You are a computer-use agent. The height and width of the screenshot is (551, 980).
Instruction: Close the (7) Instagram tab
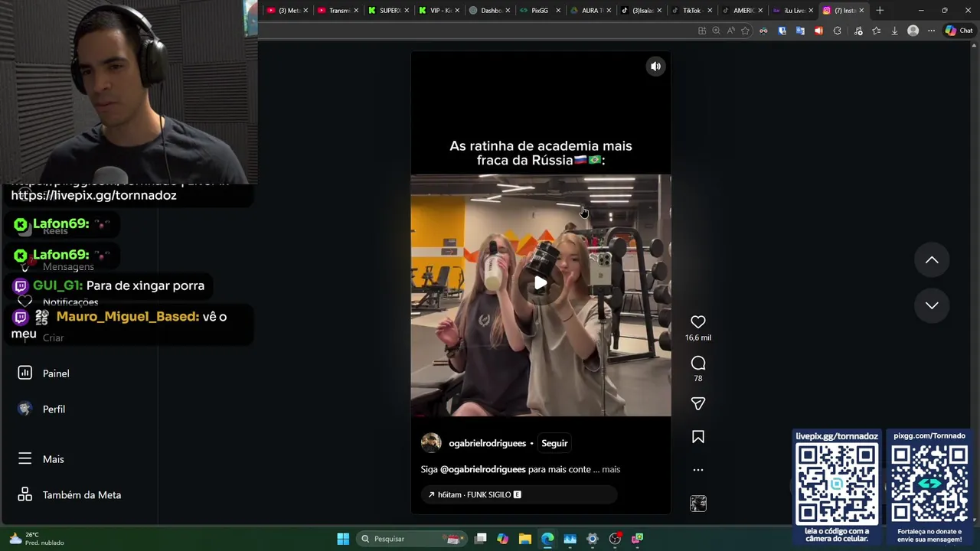pyautogui.click(x=861, y=10)
